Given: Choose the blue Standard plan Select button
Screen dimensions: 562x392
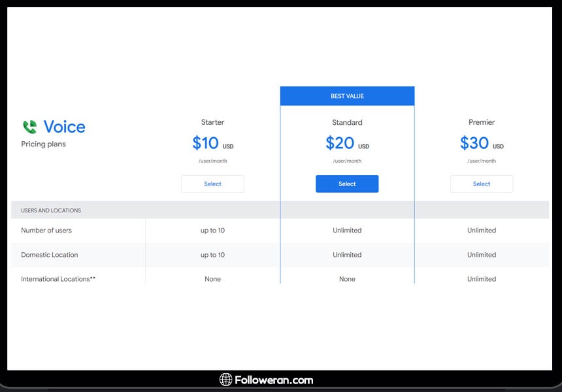Looking at the screenshot, I should pyautogui.click(x=347, y=184).
